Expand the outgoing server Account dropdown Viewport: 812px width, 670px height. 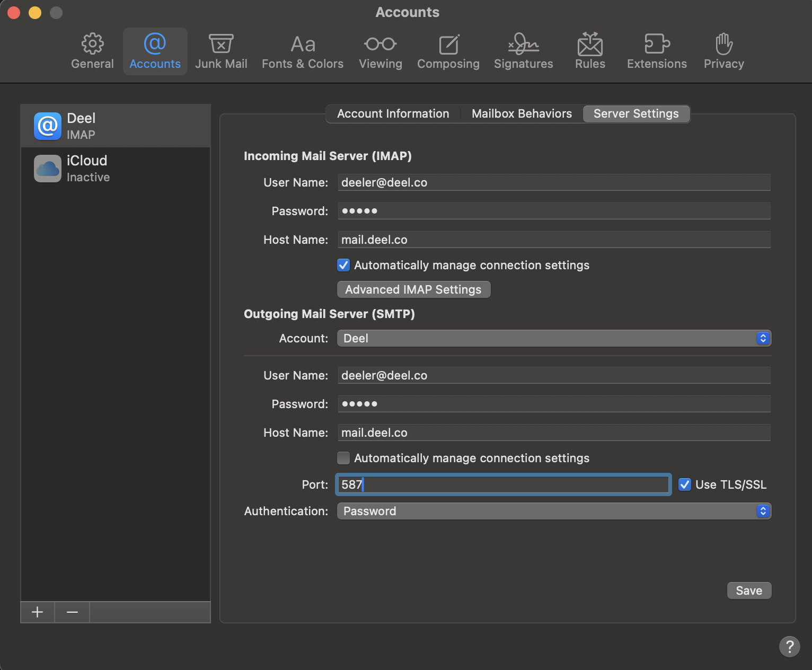(x=554, y=338)
